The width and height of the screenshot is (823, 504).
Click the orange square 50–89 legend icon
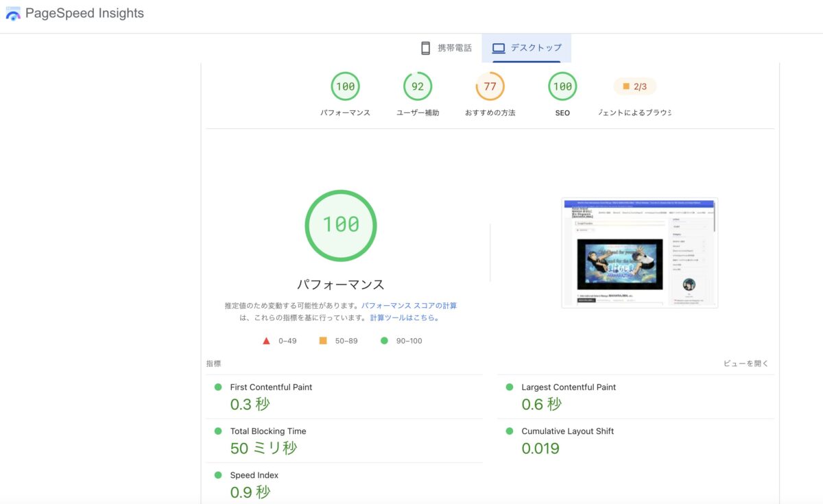point(323,341)
